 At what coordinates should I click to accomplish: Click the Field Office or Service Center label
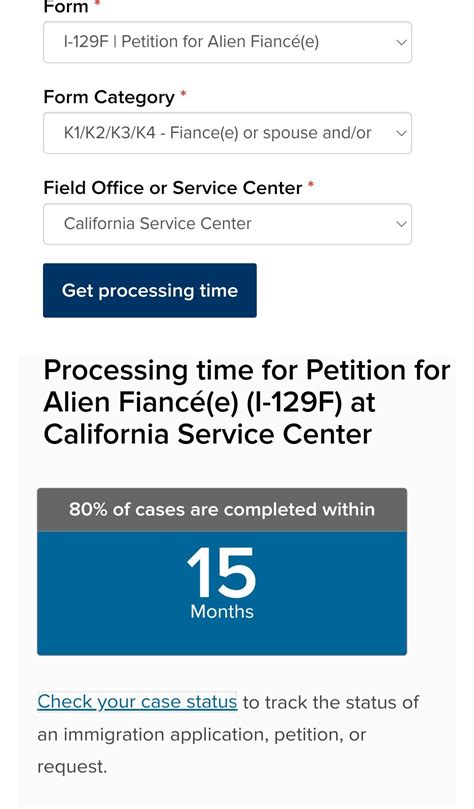pyautogui.click(x=173, y=188)
